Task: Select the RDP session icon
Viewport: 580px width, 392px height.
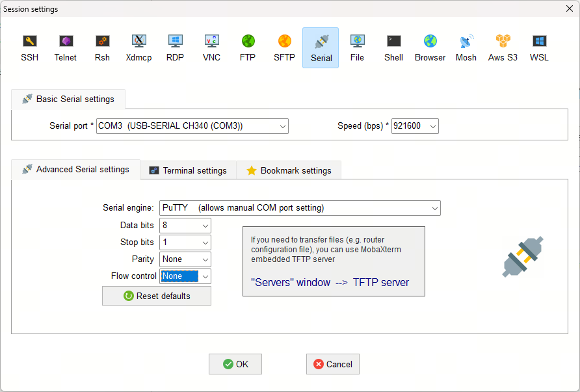Action: coord(175,47)
